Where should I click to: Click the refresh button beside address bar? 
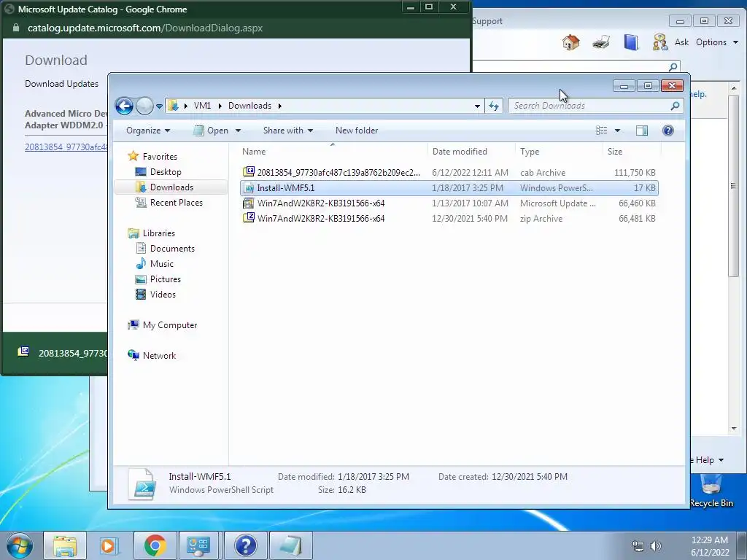(494, 106)
